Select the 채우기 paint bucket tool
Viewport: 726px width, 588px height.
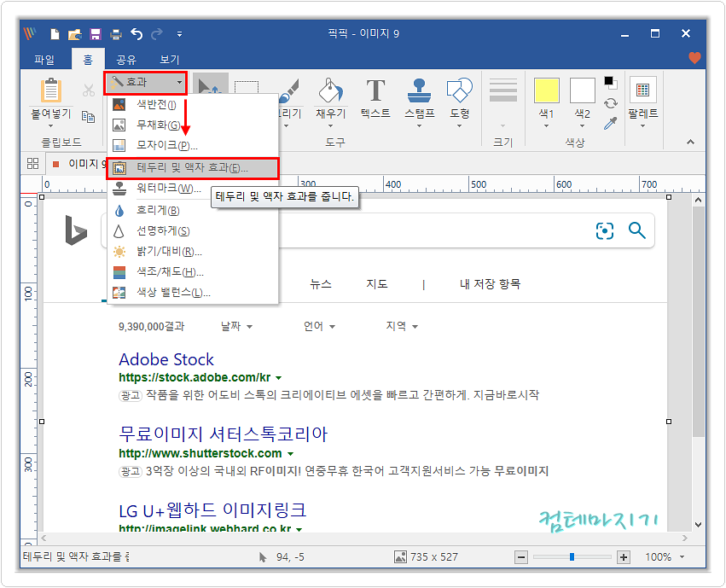(x=331, y=90)
